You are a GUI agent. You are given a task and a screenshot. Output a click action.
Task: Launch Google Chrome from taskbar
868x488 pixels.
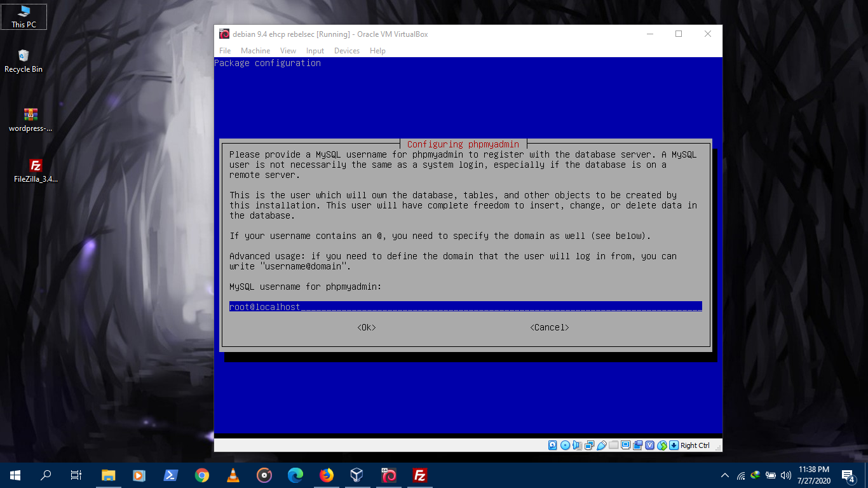(x=202, y=475)
